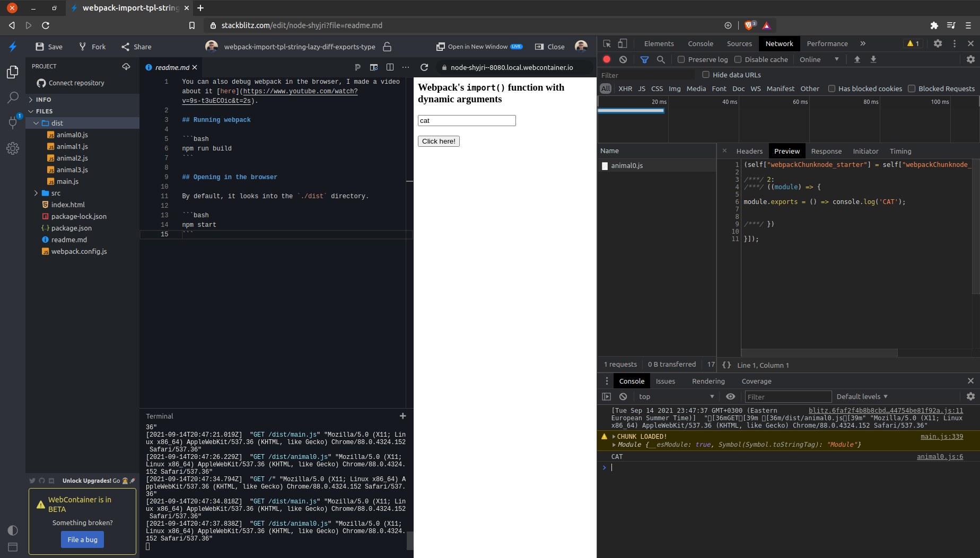This screenshot has height=558, width=980.
Task: Click the project download icon next to PROJECT
Action: click(126, 66)
